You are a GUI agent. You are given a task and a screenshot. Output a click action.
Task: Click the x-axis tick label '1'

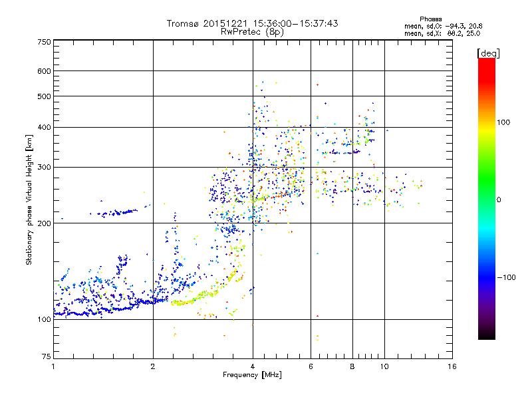[53, 366]
